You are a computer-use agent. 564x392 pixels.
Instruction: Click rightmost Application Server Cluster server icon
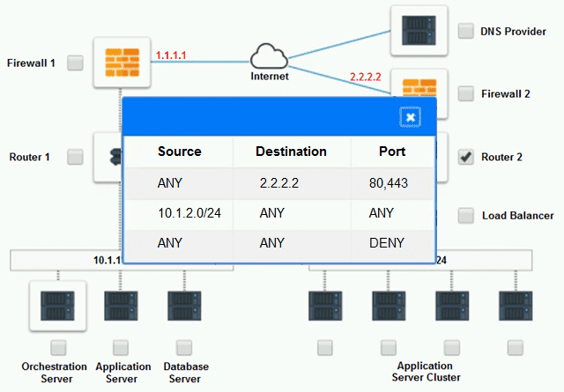coord(516,307)
